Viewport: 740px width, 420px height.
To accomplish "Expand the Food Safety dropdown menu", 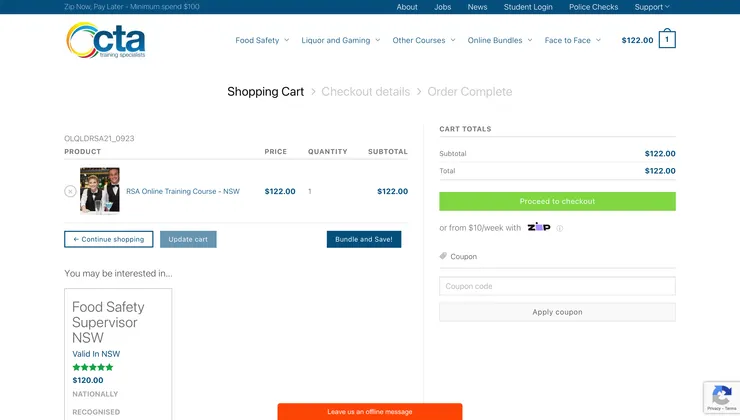I will click(262, 41).
